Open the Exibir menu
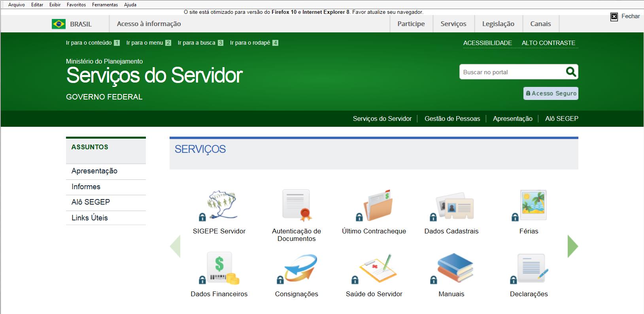This screenshot has height=314, width=644. [x=55, y=5]
